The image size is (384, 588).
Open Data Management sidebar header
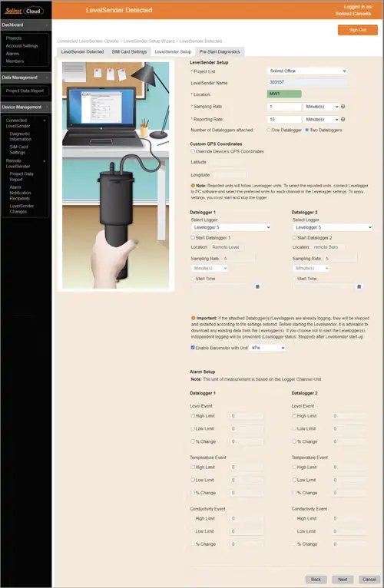25,78
